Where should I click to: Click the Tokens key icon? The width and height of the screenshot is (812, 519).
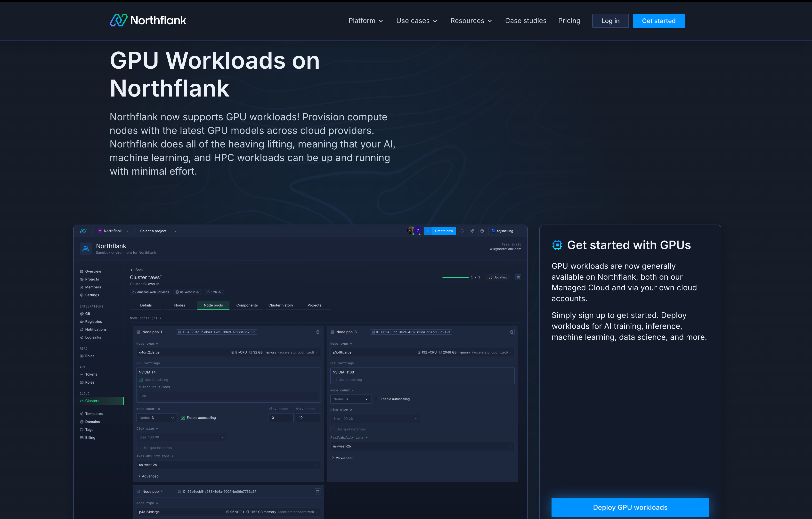81,375
